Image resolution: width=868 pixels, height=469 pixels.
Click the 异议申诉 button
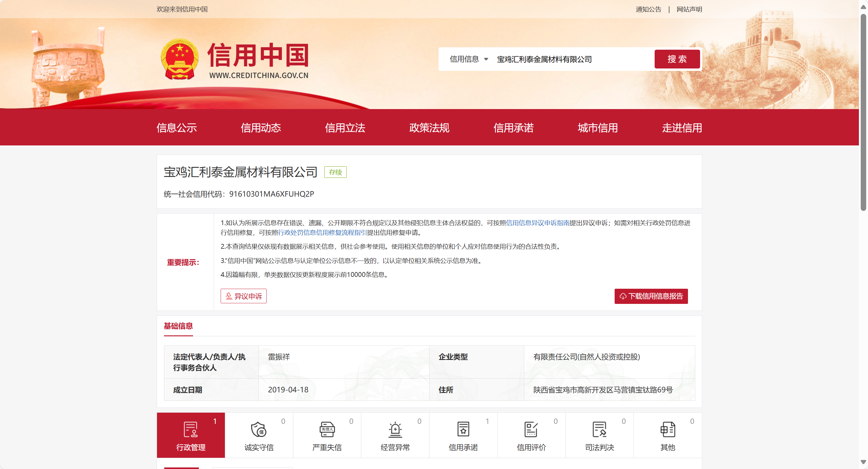pos(243,296)
